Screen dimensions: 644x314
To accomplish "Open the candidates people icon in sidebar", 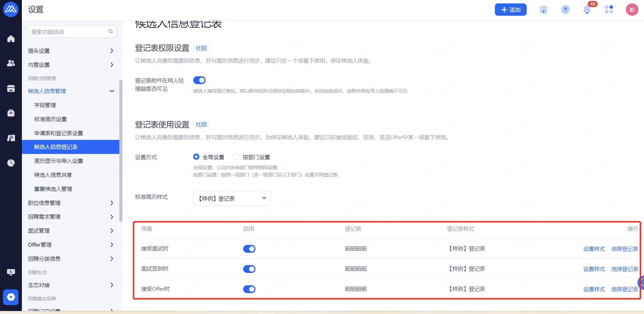I will (x=11, y=63).
